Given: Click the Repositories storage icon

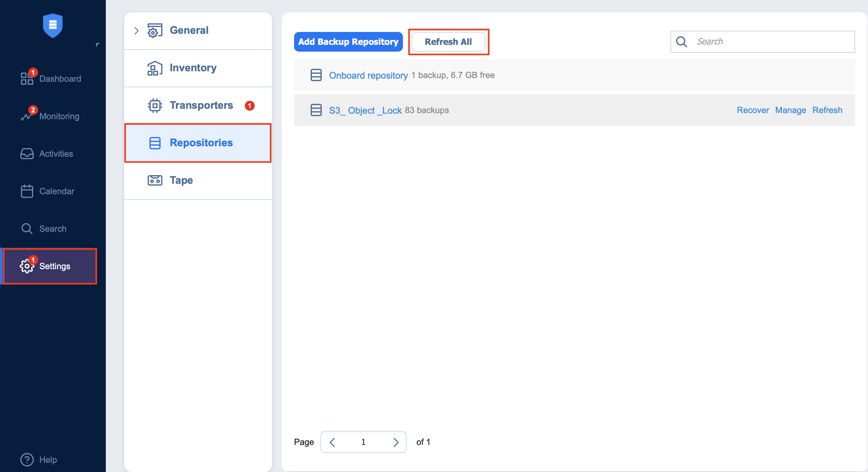Looking at the screenshot, I should click(x=155, y=143).
